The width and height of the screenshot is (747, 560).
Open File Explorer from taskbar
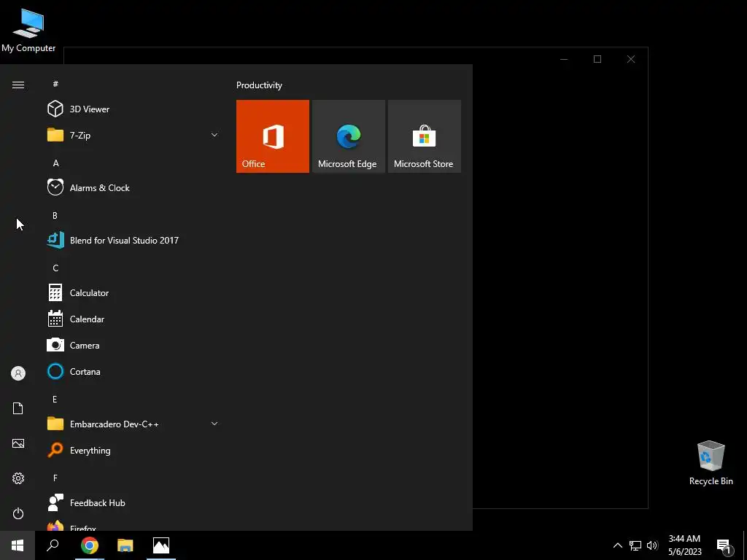(125, 545)
